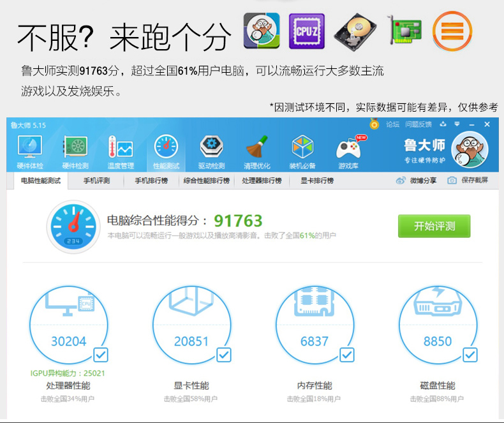Click 击败全国58%用户 text

tap(191, 399)
